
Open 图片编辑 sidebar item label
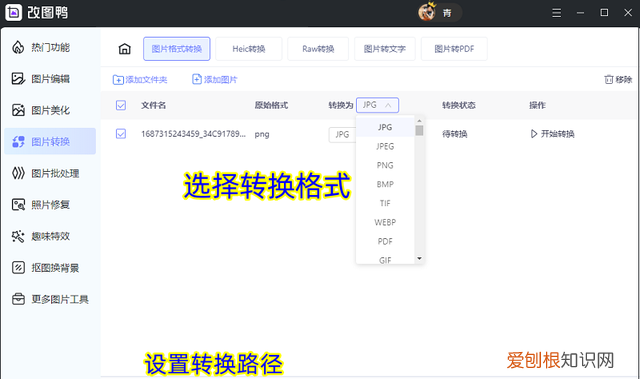click(51, 79)
